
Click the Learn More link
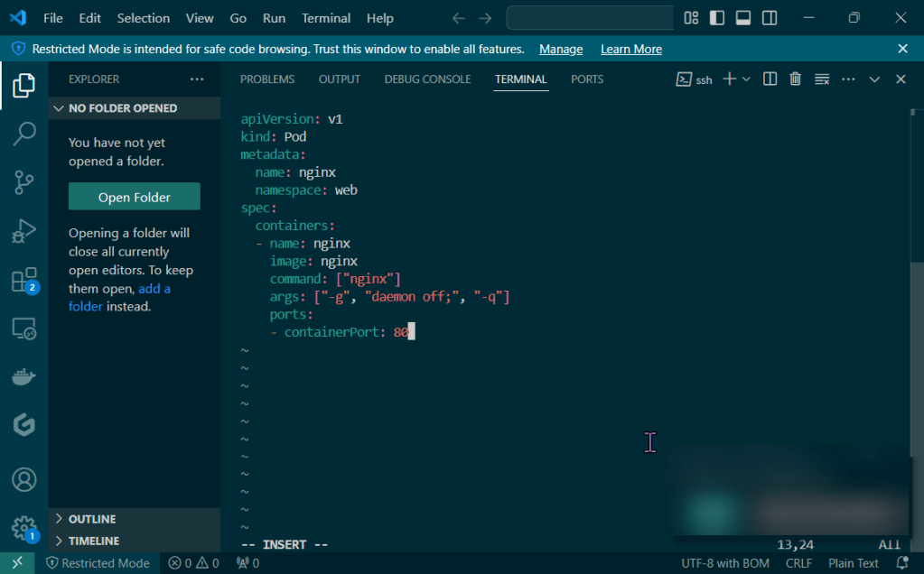click(630, 49)
